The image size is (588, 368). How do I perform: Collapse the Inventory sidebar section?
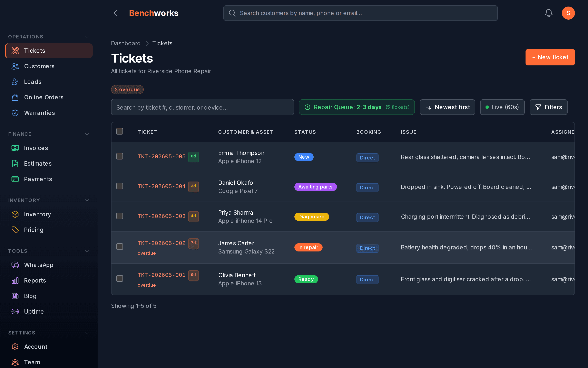click(87, 200)
